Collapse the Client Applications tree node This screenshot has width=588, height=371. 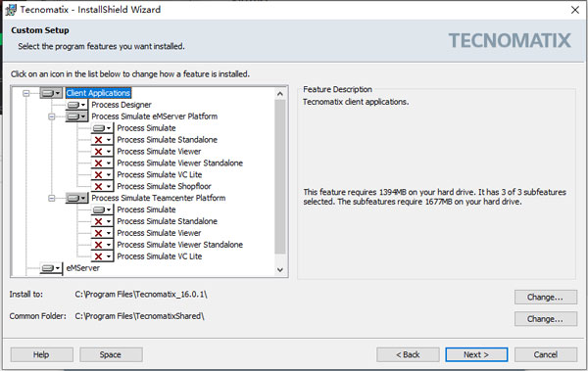(x=25, y=93)
